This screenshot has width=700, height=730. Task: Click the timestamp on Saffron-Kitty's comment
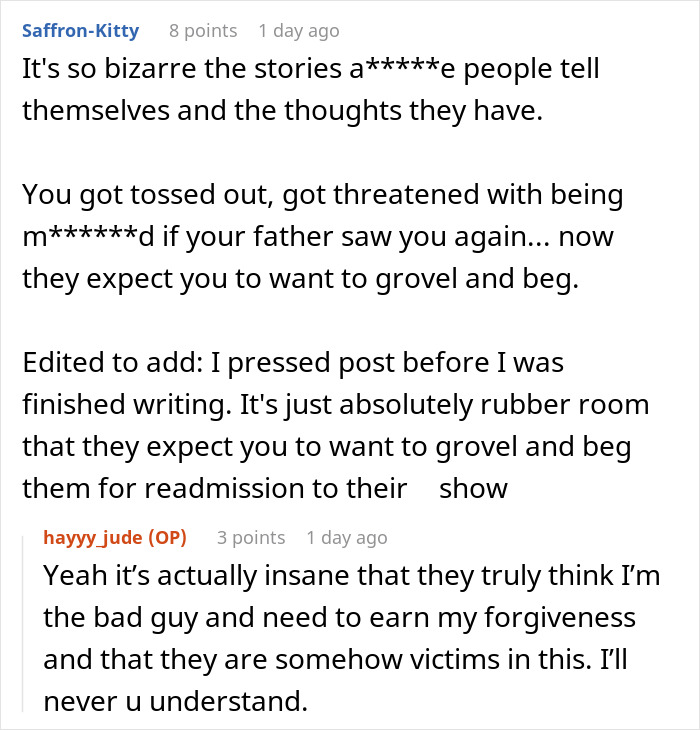[298, 31]
